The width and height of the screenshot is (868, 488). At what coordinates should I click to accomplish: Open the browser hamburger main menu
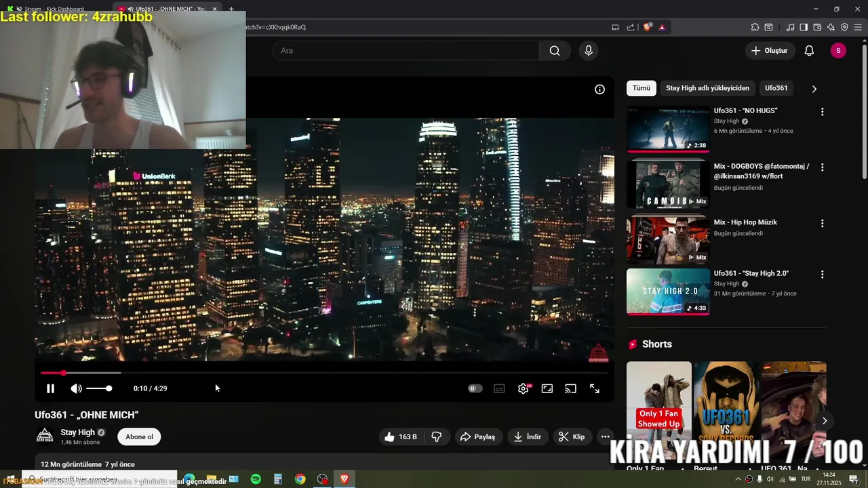pos(858,27)
